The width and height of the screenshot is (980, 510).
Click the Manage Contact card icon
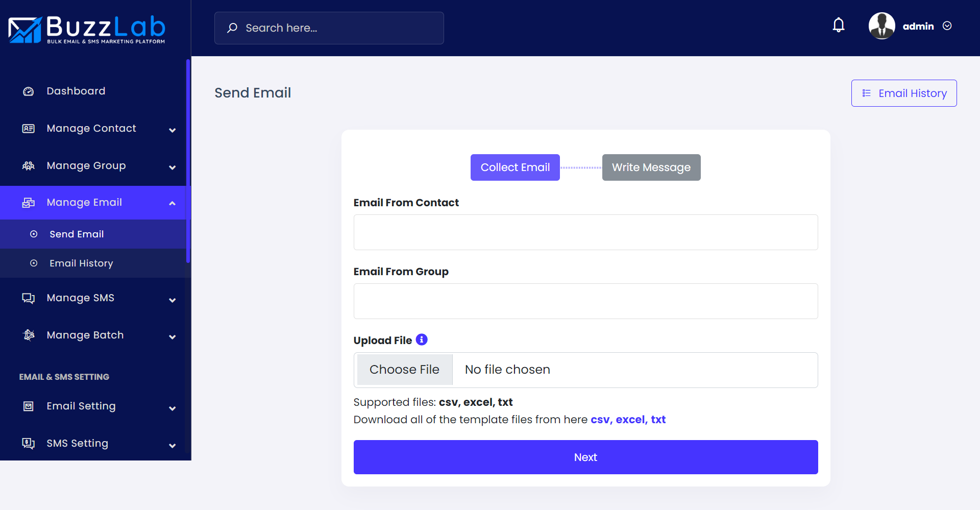[29, 129]
